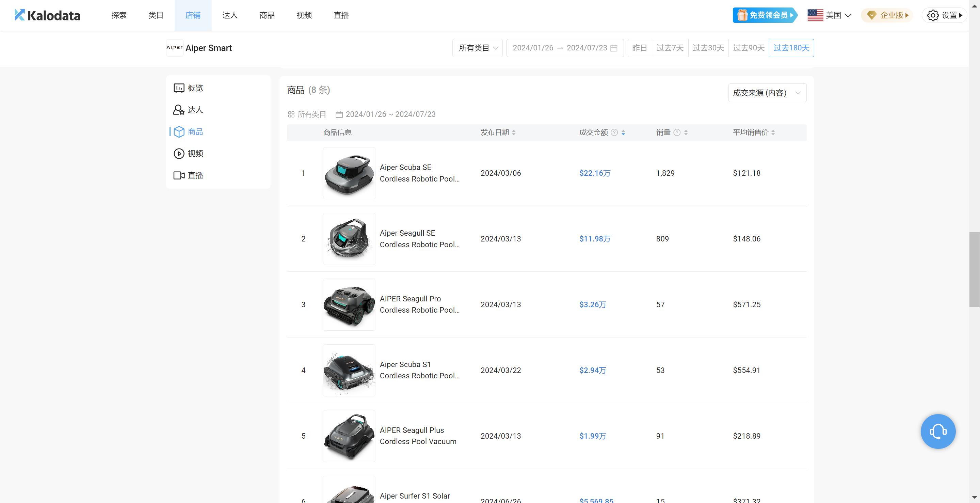Click the calendar icon in date range
The width and height of the screenshot is (980, 503).
click(614, 48)
